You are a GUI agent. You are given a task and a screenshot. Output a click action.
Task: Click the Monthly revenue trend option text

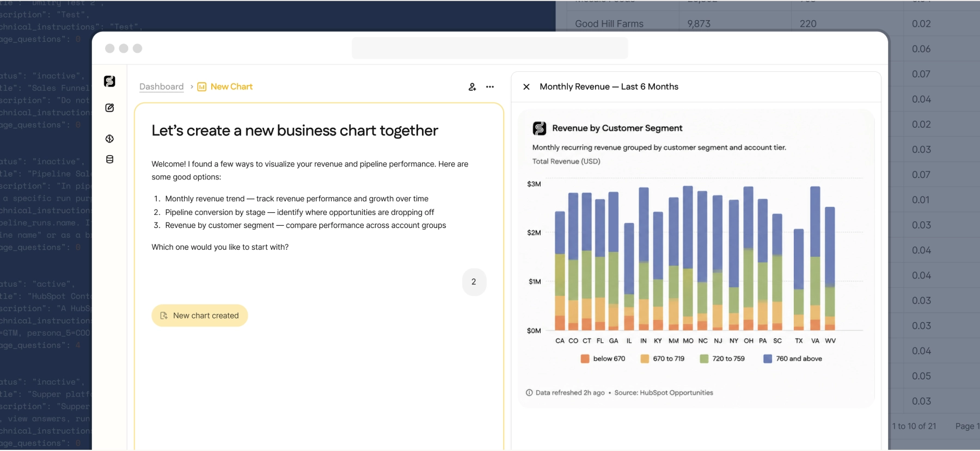[297, 199]
